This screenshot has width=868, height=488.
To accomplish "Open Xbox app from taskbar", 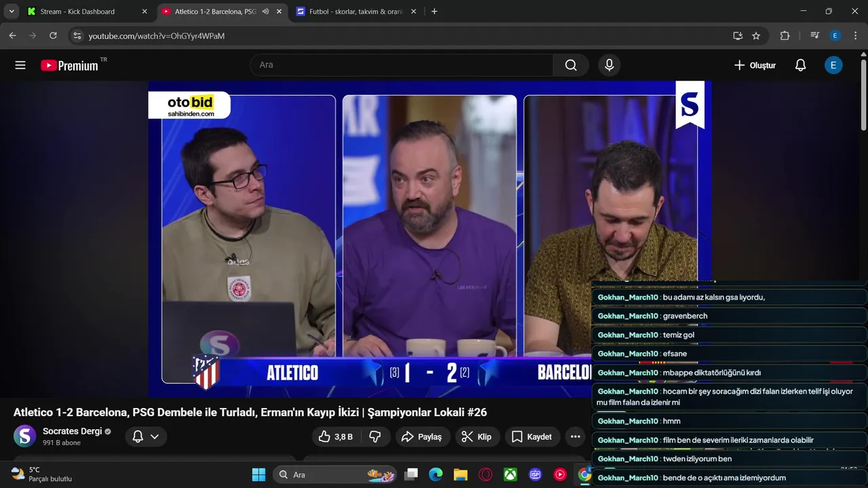I will click(511, 474).
